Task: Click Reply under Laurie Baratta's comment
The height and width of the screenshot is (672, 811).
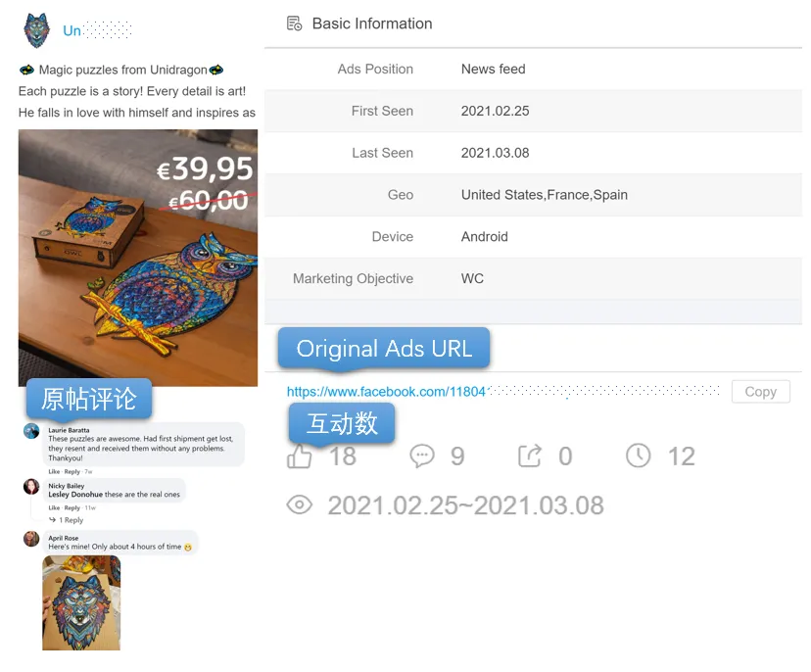Action: 72,472
